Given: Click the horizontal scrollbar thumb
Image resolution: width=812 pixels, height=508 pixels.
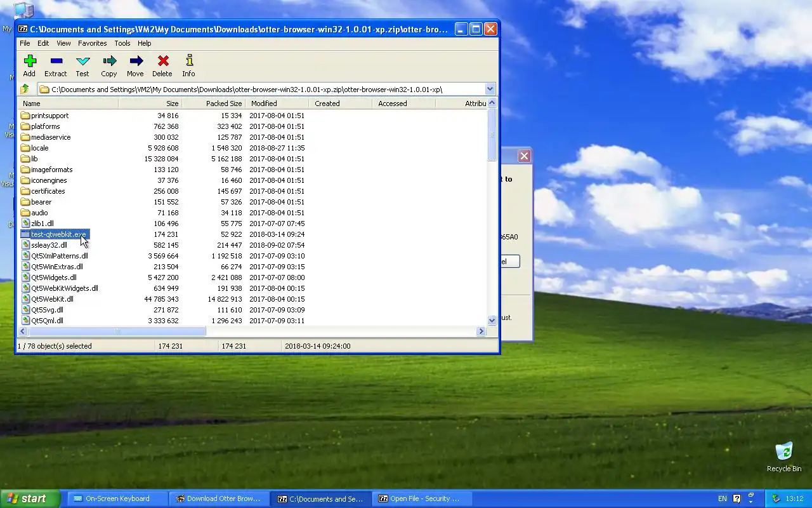Looking at the screenshot, I should (117, 331).
